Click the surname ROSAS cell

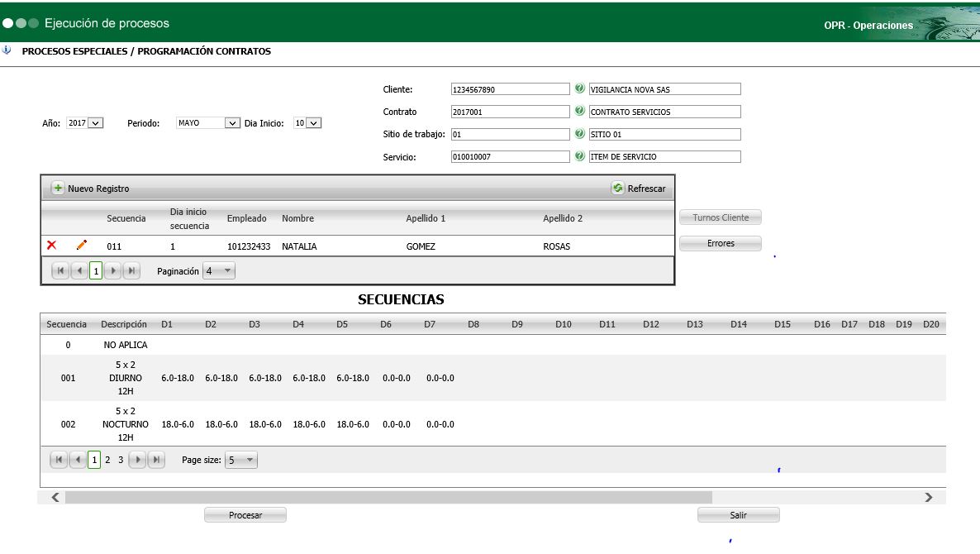(x=557, y=246)
